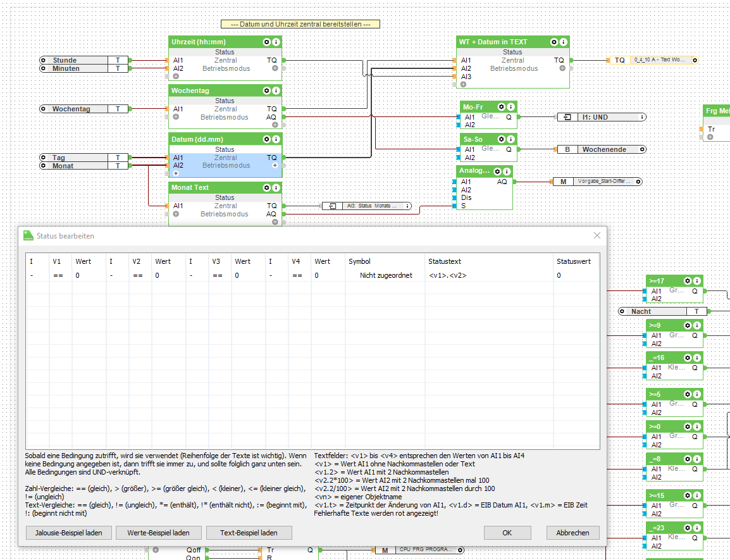730x560 pixels.
Task: Load the Jalousie-Beispiel example
Action: pos(68,533)
